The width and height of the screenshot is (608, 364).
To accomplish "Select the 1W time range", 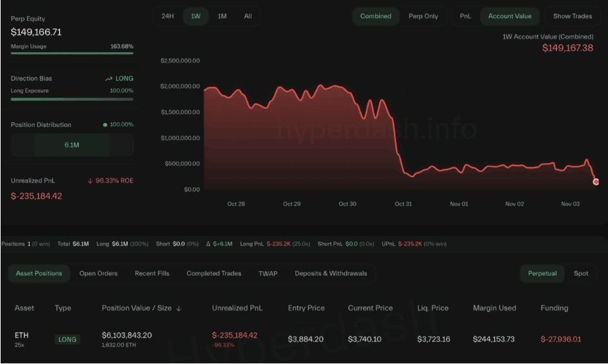I will tap(195, 16).
